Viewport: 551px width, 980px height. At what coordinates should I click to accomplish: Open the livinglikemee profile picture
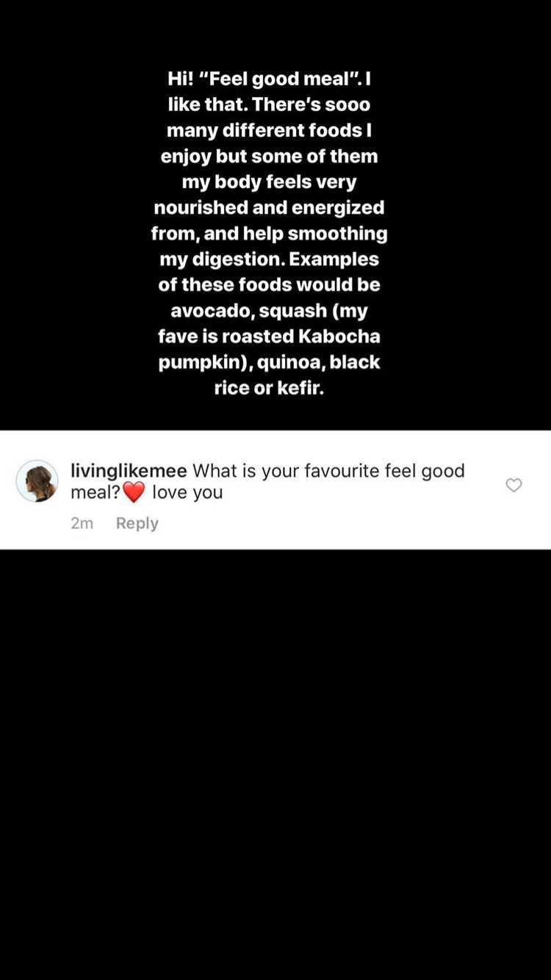[x=37, y=481]
